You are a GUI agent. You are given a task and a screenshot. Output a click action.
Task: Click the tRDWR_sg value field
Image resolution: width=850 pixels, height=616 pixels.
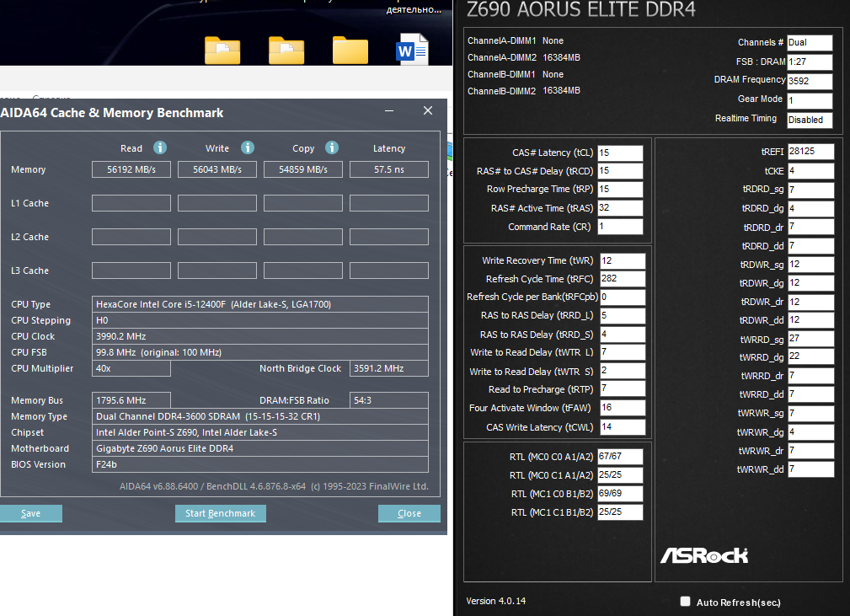point(811,265)
